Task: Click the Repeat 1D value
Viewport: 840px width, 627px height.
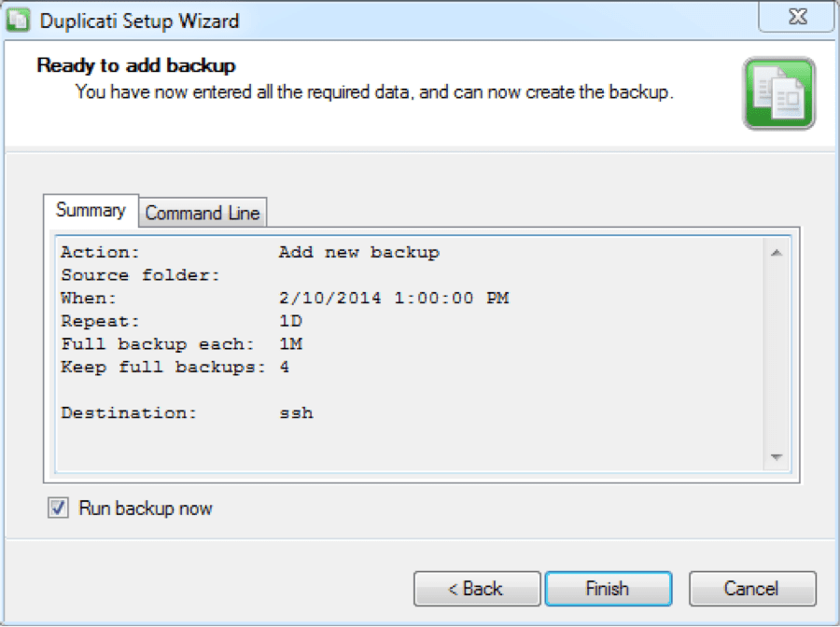Action: 290,321
